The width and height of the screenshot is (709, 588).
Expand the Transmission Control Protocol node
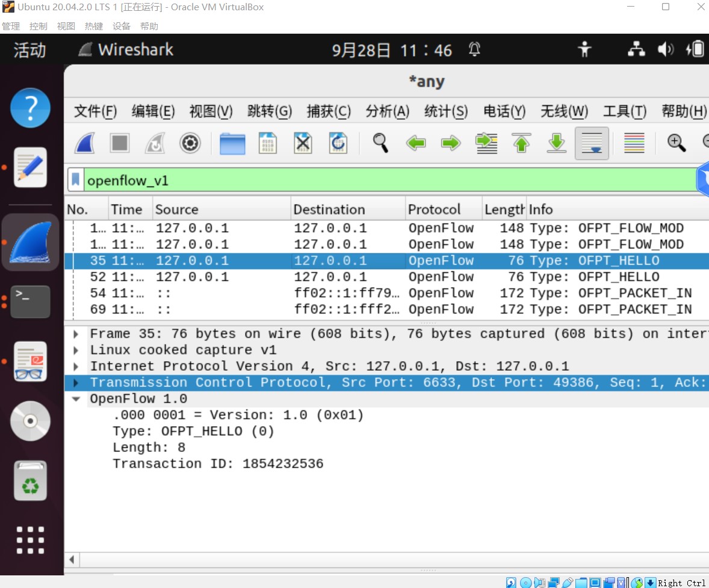(76, 382)
